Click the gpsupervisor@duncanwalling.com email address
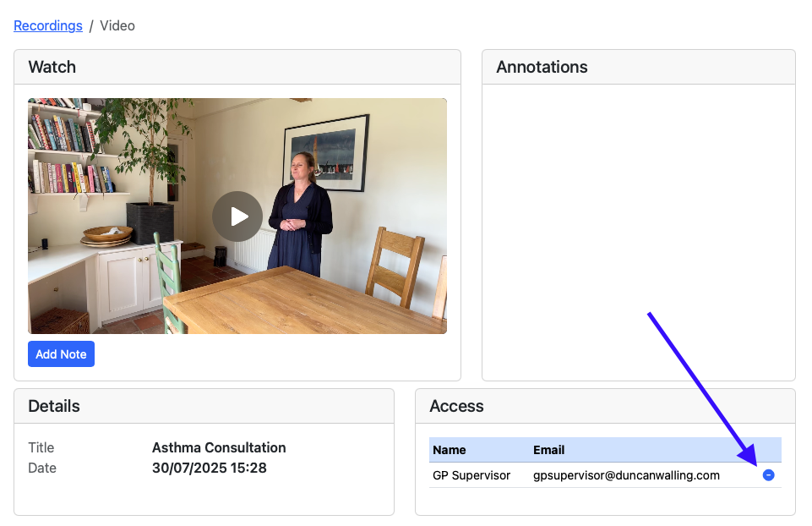The width and height of the screenshot is (812, 526). click(626, 475)
